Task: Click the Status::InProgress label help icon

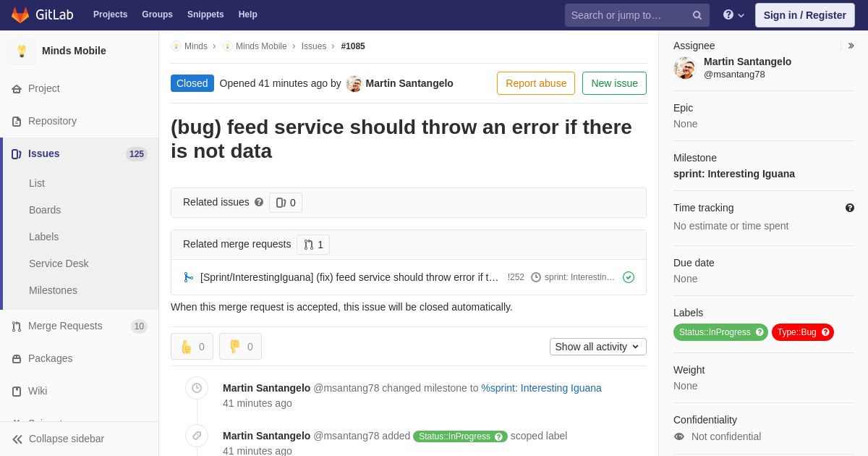Action: (x=759, y=332)
